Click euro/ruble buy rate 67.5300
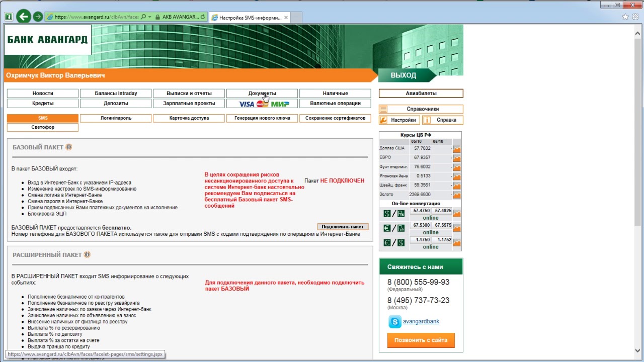Image resolution: width=644 pixels, height=362 pixels. click(x=421, y=225)
